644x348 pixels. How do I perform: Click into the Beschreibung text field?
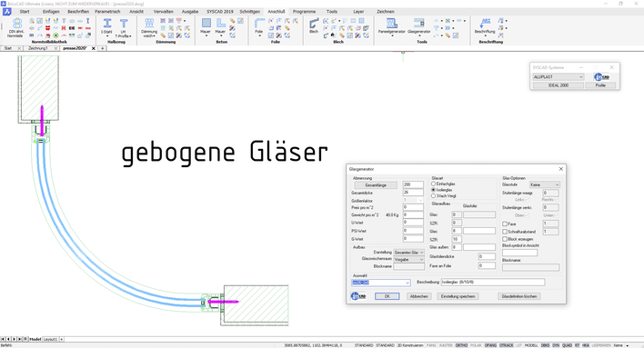pyautogui.click(x=493, y=283)
